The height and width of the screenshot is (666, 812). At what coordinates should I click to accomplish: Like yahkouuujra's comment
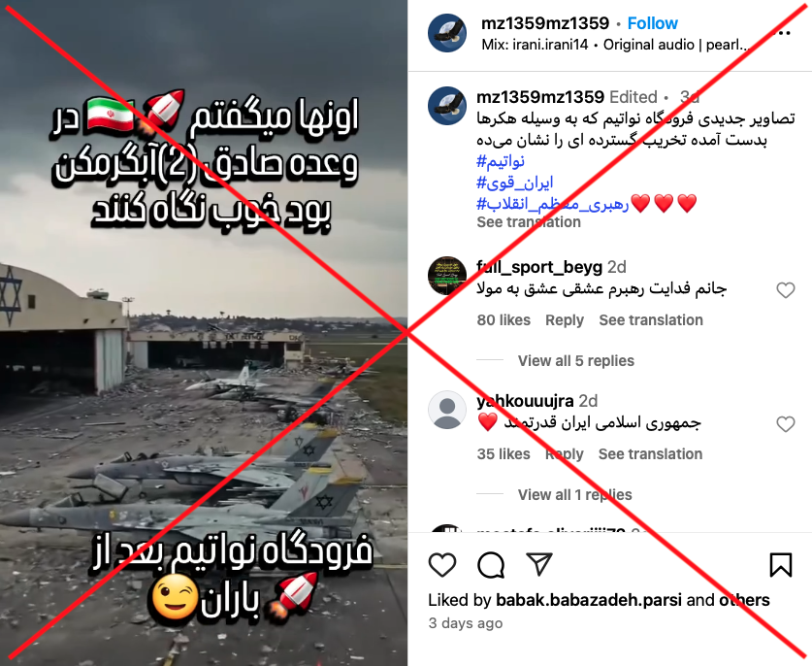tap(786, 424)
